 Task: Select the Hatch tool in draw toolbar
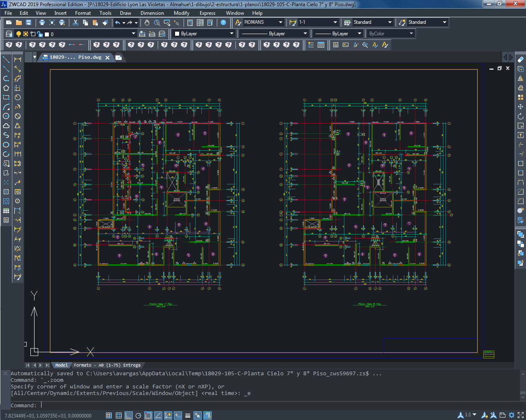coord(6,192)
